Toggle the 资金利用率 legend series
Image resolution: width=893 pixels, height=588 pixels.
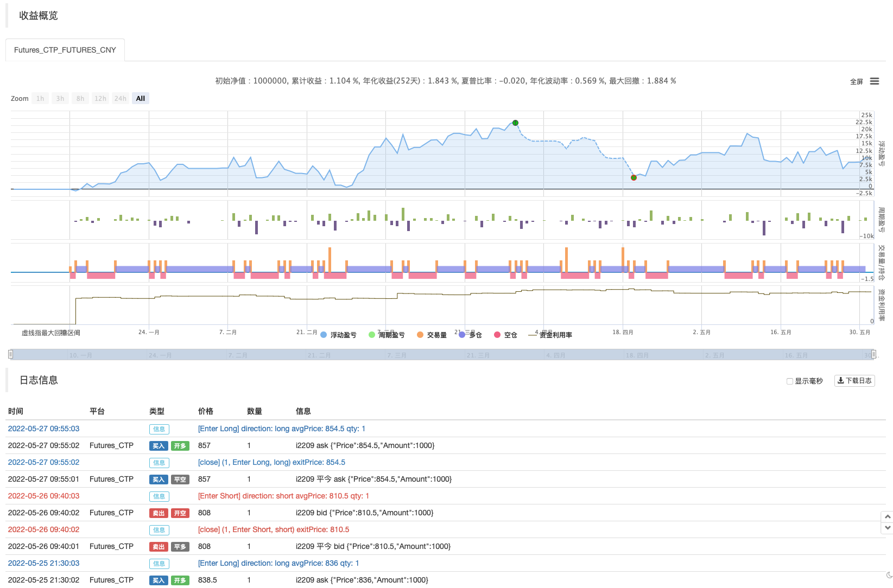(x=550, y=335)
